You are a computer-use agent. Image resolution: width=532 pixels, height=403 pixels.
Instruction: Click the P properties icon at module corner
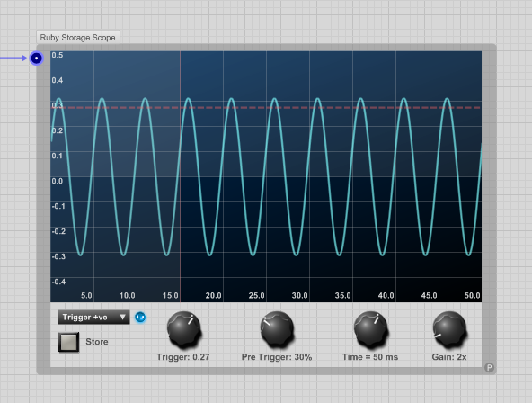(x=489, y=367)
